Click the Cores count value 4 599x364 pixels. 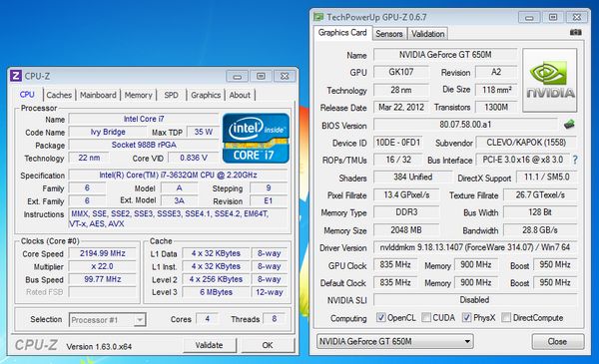[x=207, y=319]
